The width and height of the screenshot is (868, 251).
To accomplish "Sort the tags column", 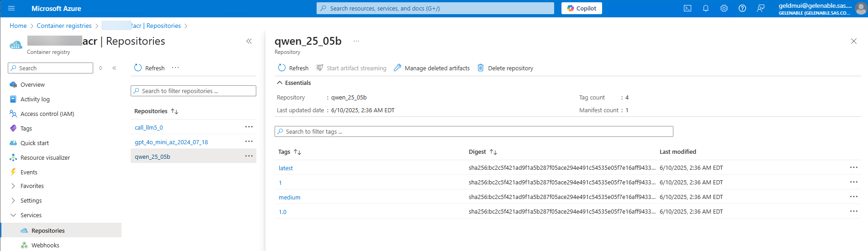I will [x=297, y=152].
